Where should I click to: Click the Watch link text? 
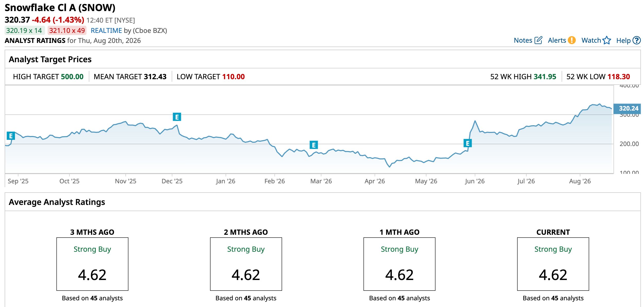(x=591, y=40)
